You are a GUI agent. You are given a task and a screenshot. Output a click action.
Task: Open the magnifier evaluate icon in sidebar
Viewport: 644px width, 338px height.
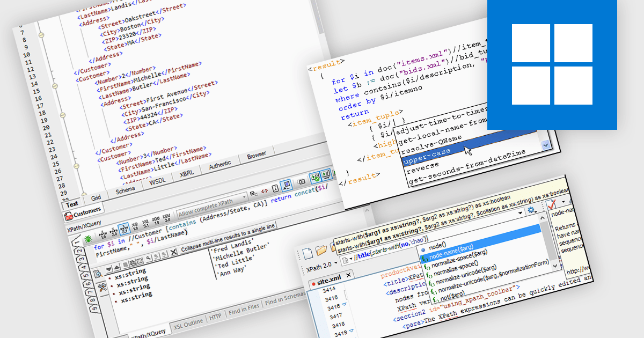[98, 274]
